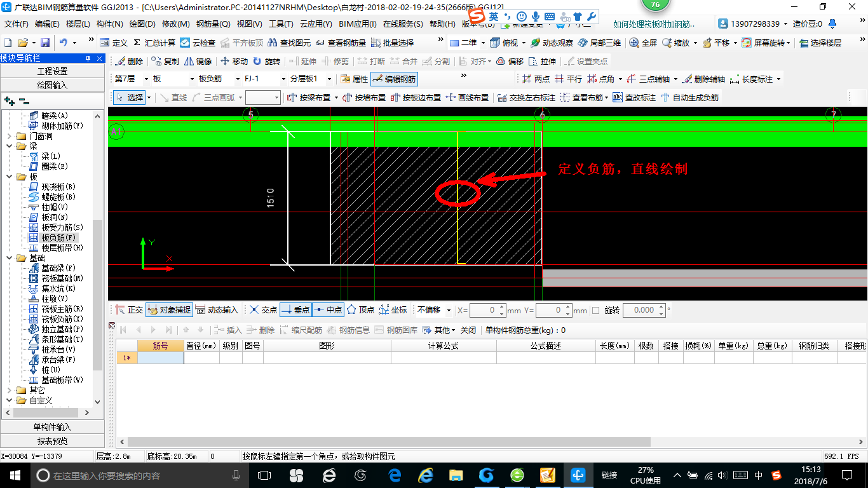Screen dimensions: 868x488
Task: Toggle 中点 (Midpoint) snap
Action: 328,310
